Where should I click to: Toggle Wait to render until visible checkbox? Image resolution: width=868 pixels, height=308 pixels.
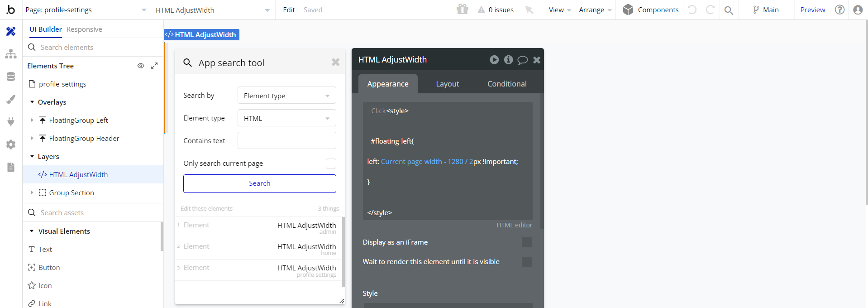pyautogui.click(x=527, y=262)
